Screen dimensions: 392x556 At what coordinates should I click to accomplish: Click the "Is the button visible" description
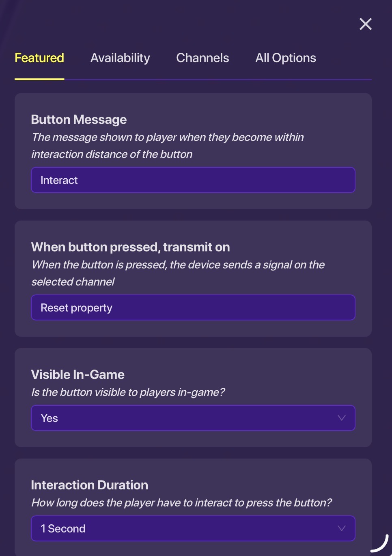click(x=128, y=392)
